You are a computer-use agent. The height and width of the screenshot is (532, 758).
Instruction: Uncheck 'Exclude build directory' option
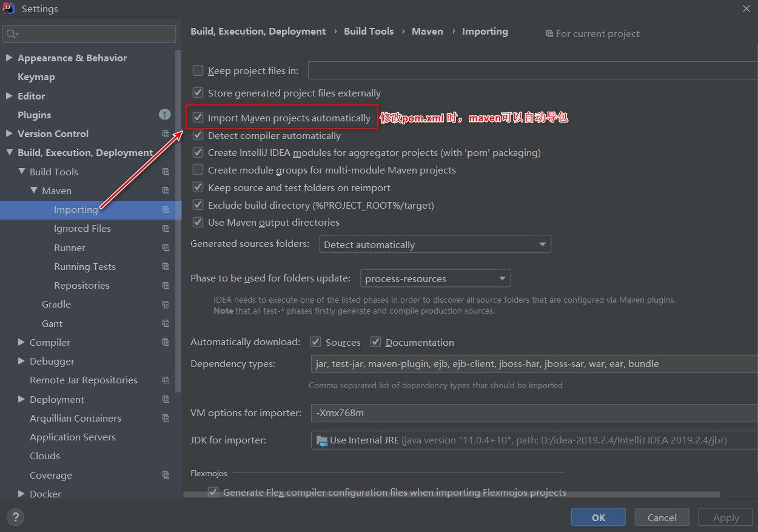click(198, 205)
